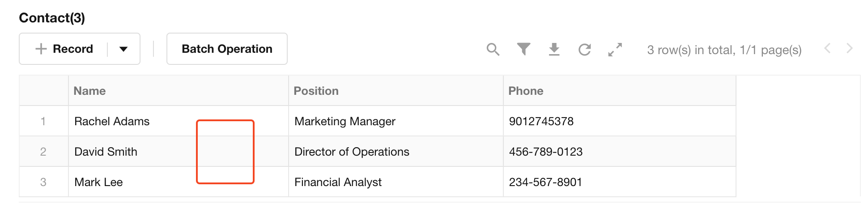Click the download/export icon

click(x=554, y=49)
